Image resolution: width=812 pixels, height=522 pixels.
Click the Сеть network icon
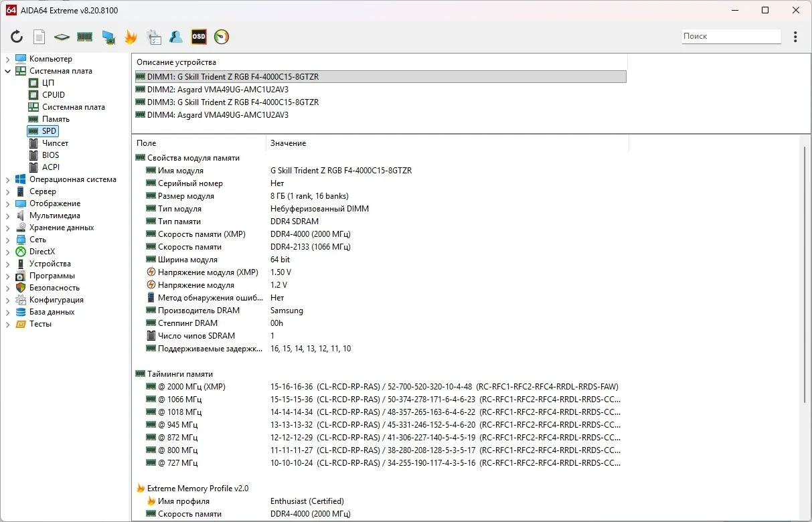pyautogui.click(x=21, y=240)
